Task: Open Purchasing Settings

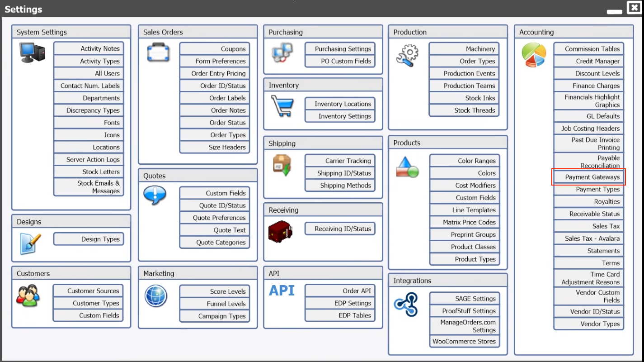Action: coord(340,49)
